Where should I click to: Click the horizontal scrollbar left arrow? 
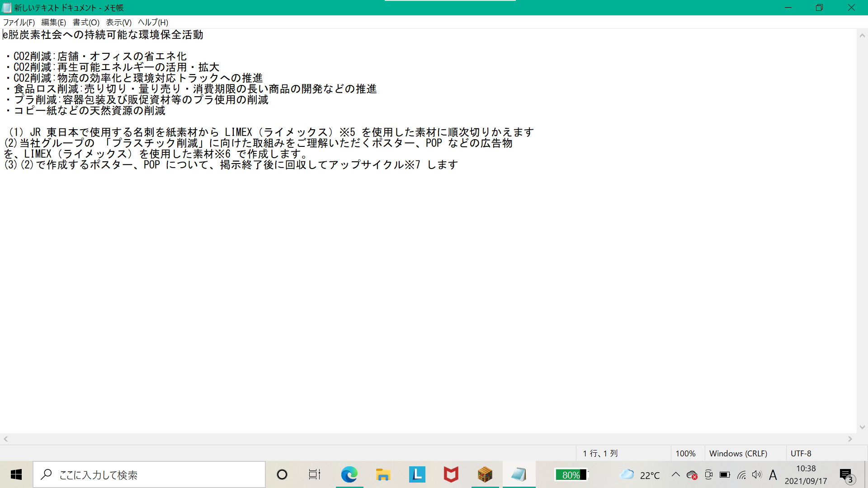click(x=6, y=439)
